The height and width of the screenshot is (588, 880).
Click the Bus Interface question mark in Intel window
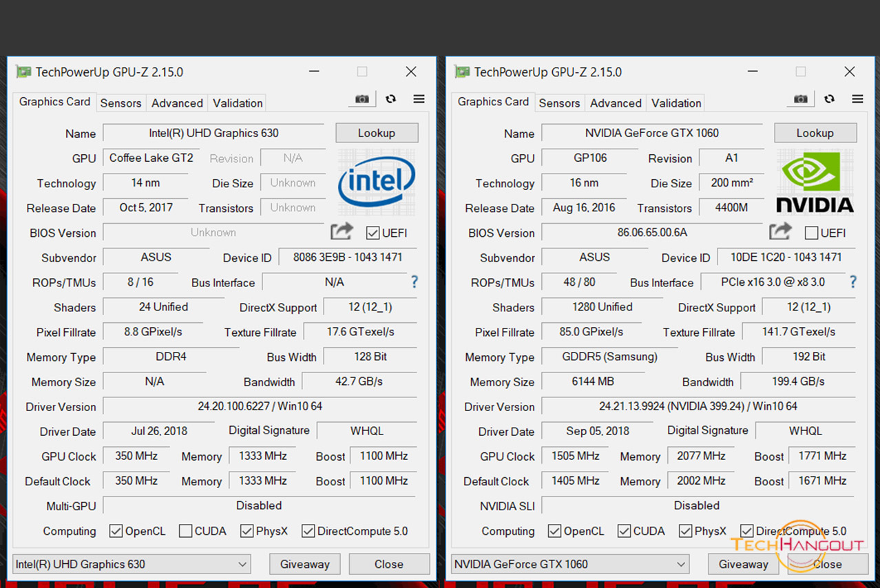coord(415,282)
